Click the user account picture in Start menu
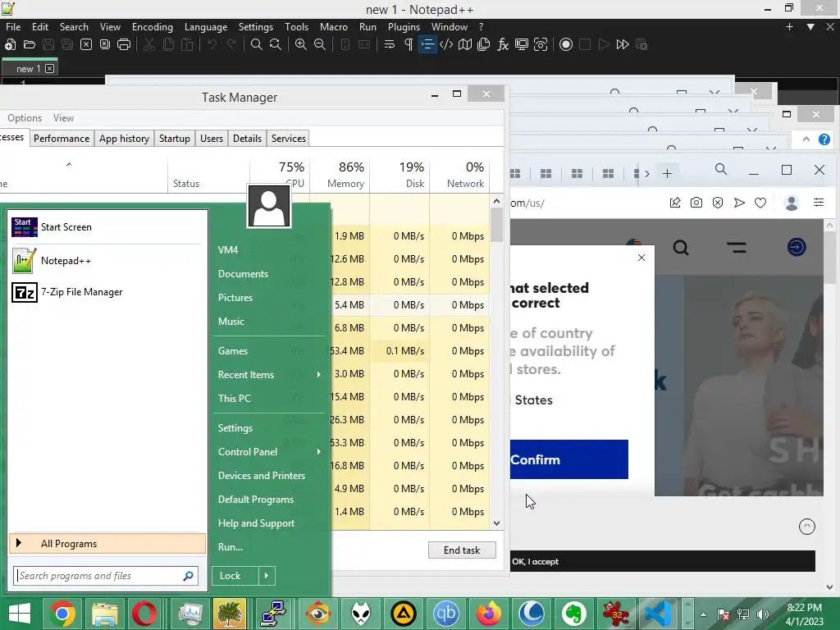Screen dimensions: 840x630 click(269, 206)
